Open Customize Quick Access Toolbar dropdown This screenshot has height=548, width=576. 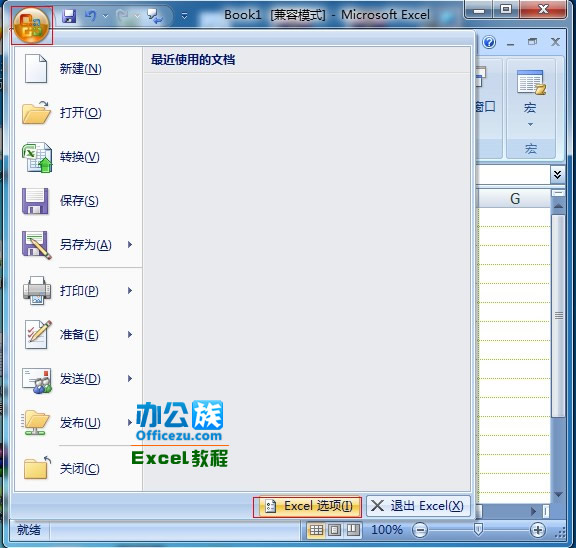pyautogui.click(x=184, y=16)
